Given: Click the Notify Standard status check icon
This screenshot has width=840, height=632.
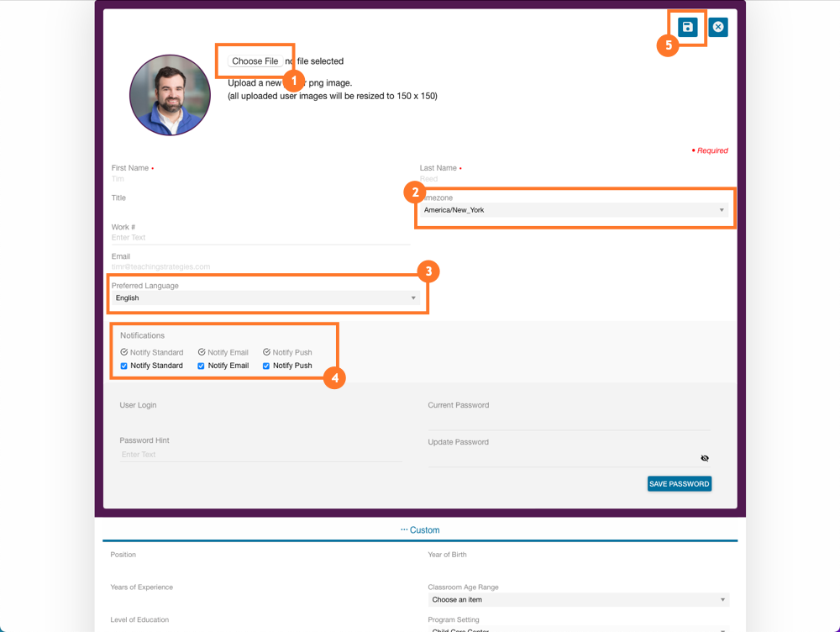Looking at the screenshot, I should (x=123, y=352).
